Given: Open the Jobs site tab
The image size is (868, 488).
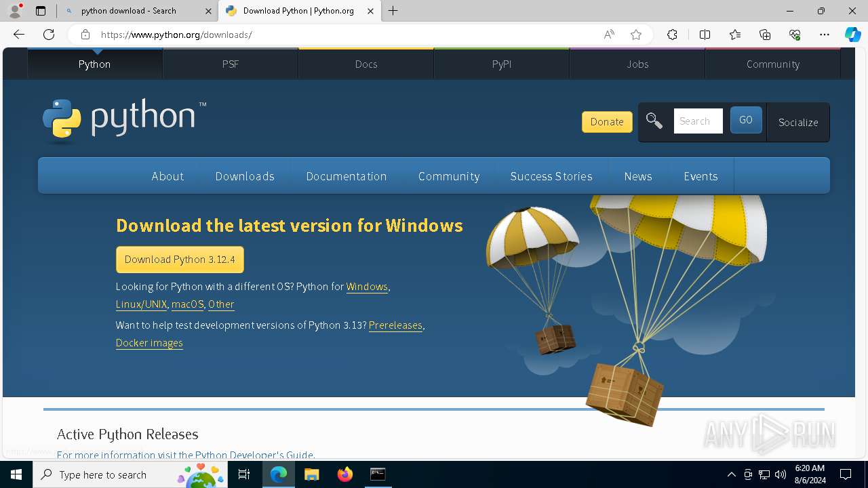Looking at the screenshot, I should point(637,64).
